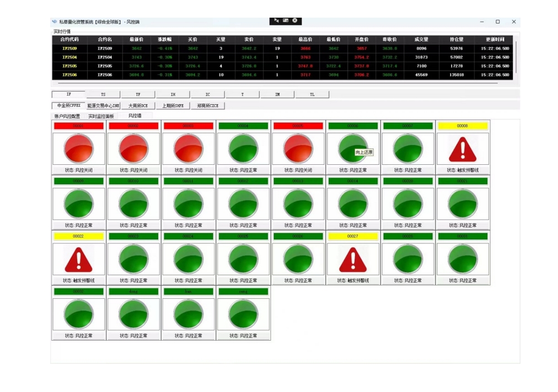
Task: Select the T product button
Action: [243, 94]
